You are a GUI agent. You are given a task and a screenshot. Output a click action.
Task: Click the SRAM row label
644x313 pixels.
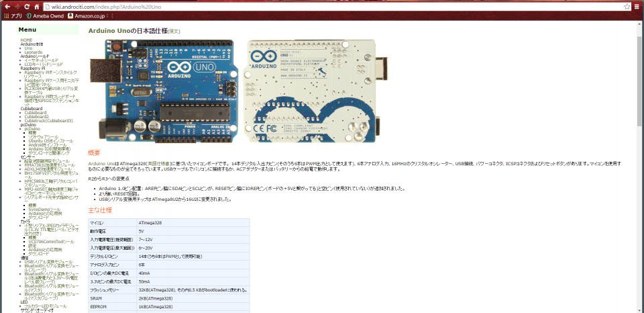click(x=96, y=298)
